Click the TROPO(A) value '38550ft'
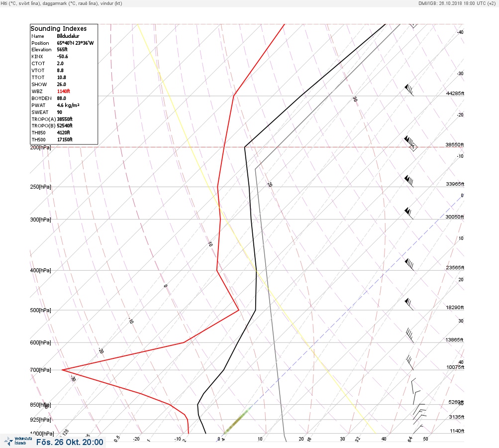Viewport: 499px width, 448px height. click(65, 119)
